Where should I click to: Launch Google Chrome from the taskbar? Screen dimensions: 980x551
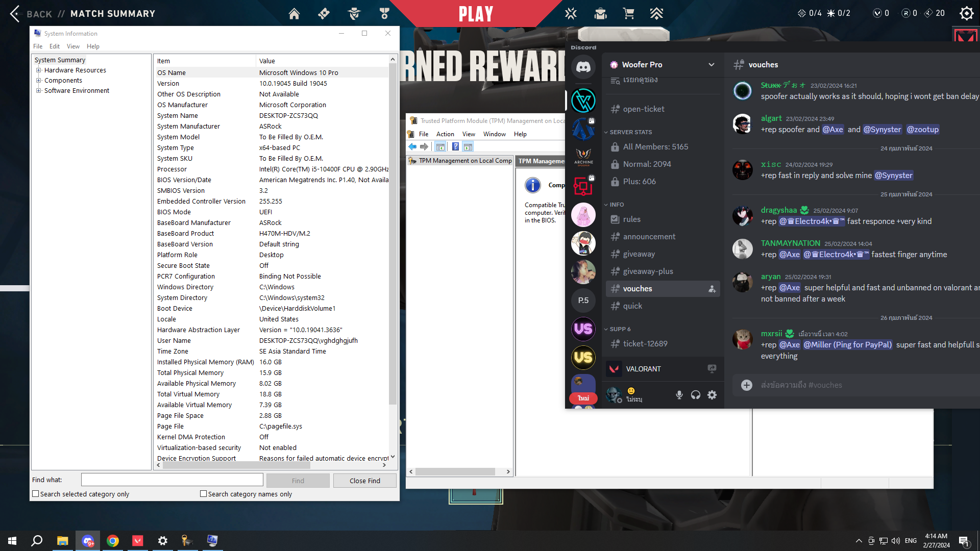click(x=113, y=541)
